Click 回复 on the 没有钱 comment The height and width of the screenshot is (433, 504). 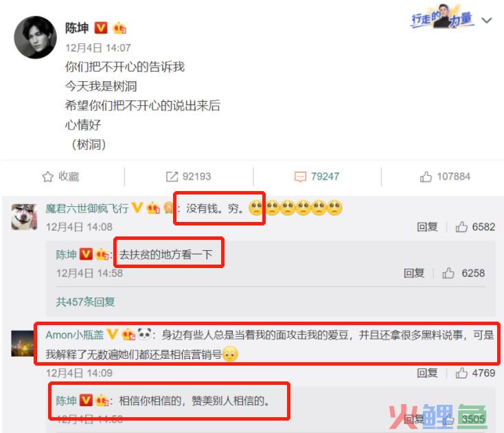[x=427, y=227]
